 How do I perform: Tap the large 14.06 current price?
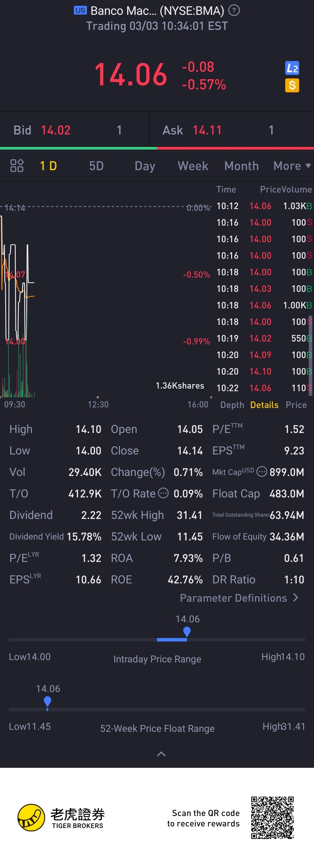pyautogui.click(x=131, y=74)
